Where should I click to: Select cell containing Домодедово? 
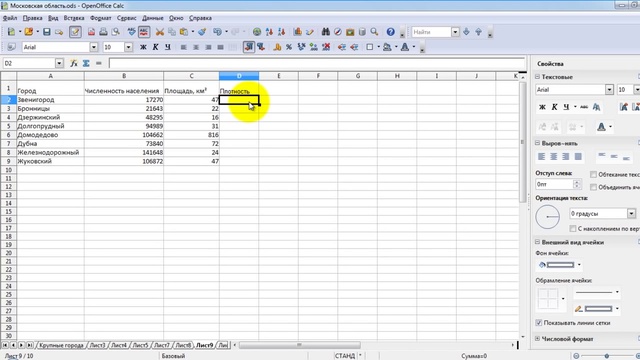(50, 135)
